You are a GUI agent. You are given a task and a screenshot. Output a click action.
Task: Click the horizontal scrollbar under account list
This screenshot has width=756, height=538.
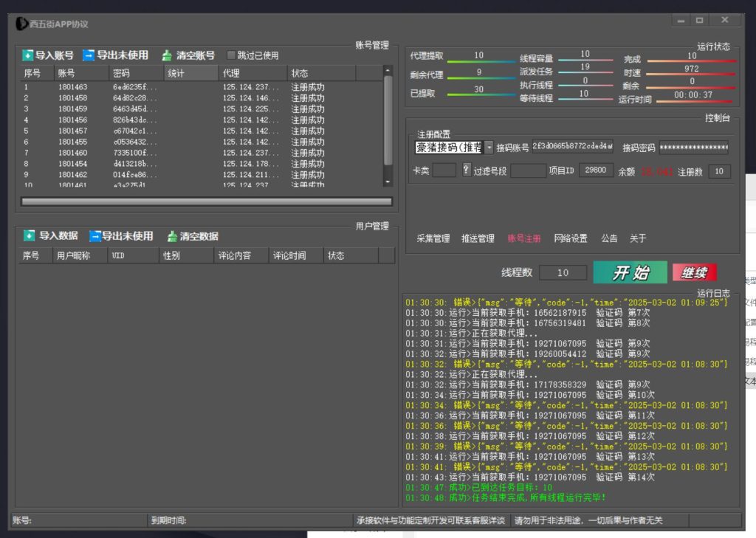[206, 201]
